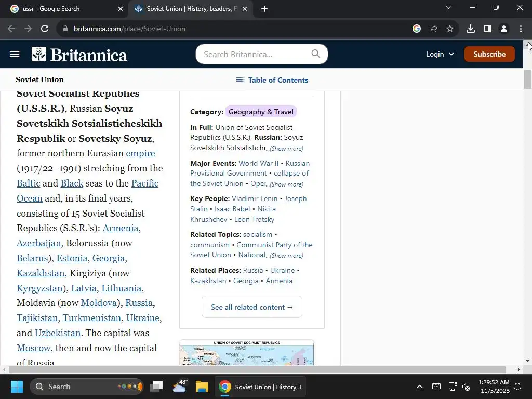
Task: Open the Lithuania link
Action: (x=121, y=288)
